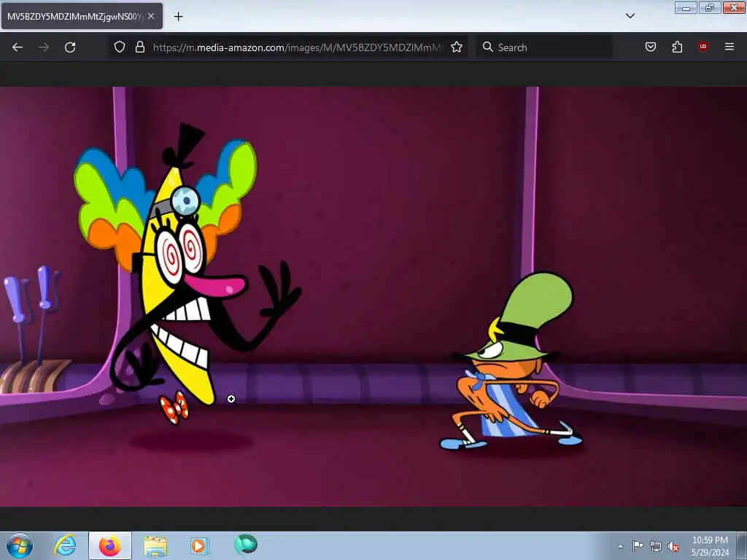Minimize the Firefox window
The width and height of the screenshot is (747, 560).
point(686,8)
